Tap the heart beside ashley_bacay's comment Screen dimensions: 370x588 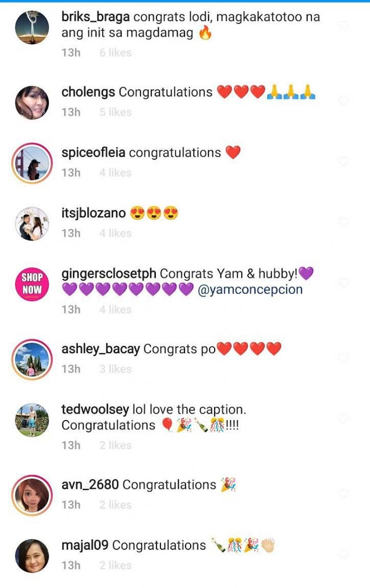point(343,358)
